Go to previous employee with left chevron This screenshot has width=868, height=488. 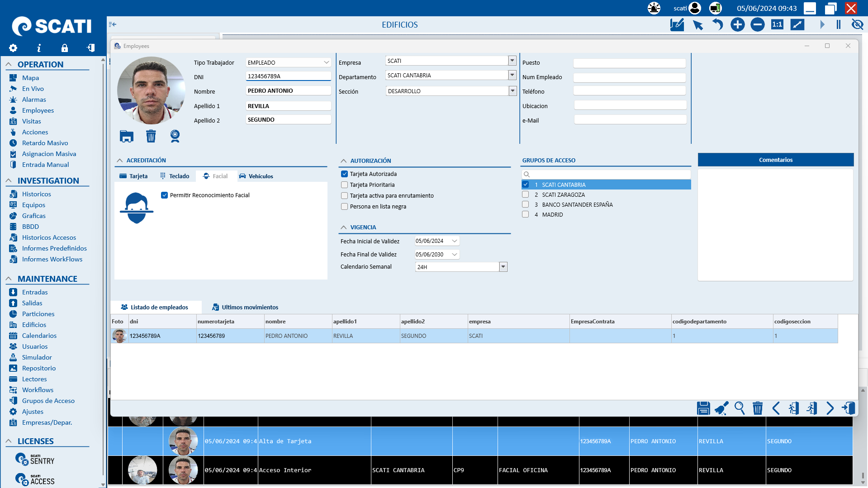point(776,408)
